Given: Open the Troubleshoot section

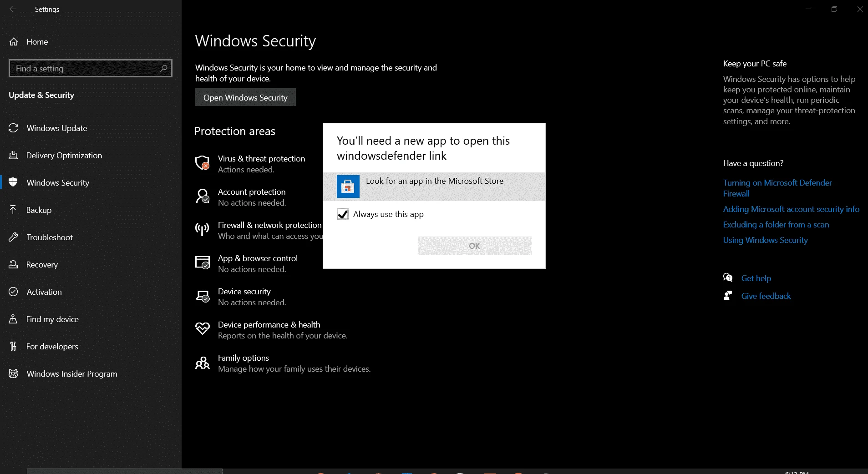Looking at the screenshot, I should tap(91, 237).
